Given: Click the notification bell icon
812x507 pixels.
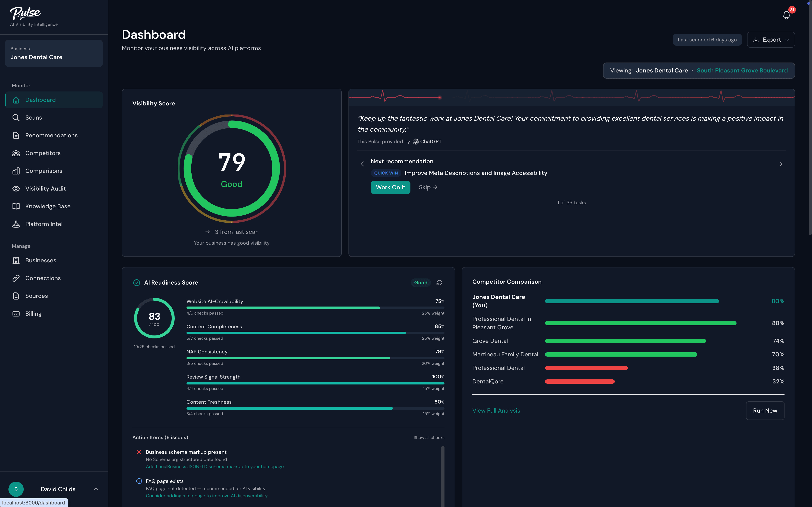Looking at the screenshot, I should pyautogui.click(x=786, y=15).
